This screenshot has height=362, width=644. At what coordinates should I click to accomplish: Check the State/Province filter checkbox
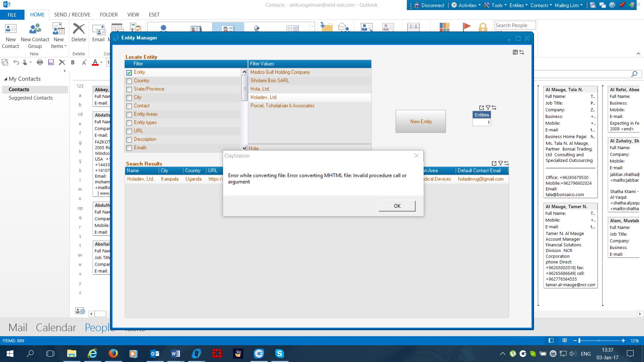coord(129,89)
